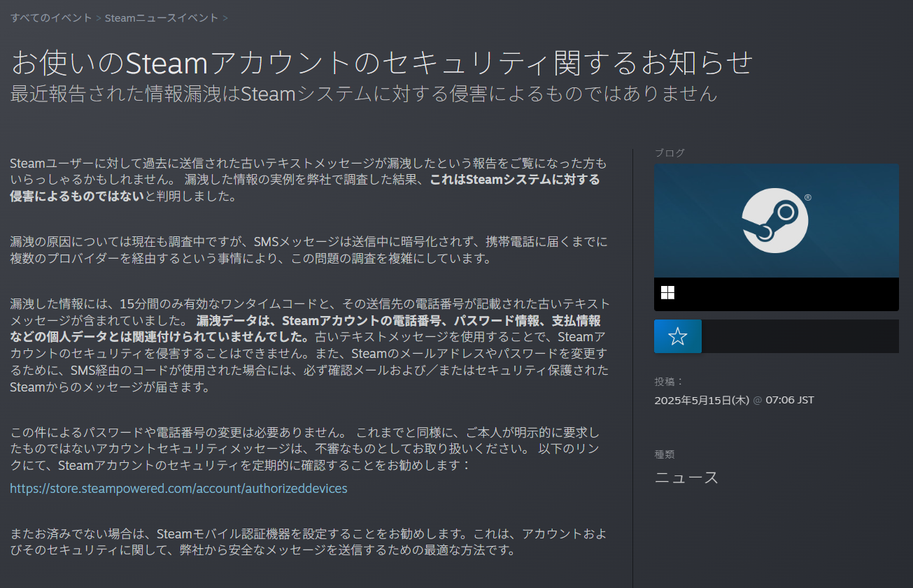The width and height of the screenshot is (913, 588).
Task: Click the bold text beginning 漏洩データは、Steamアカウント
Action: (305, 329)
